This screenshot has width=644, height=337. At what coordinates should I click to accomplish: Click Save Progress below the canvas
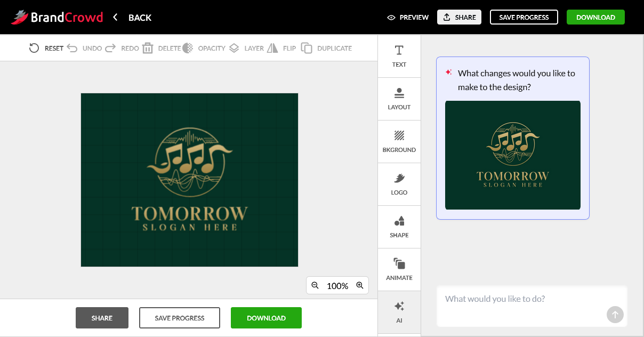point(180,318)
